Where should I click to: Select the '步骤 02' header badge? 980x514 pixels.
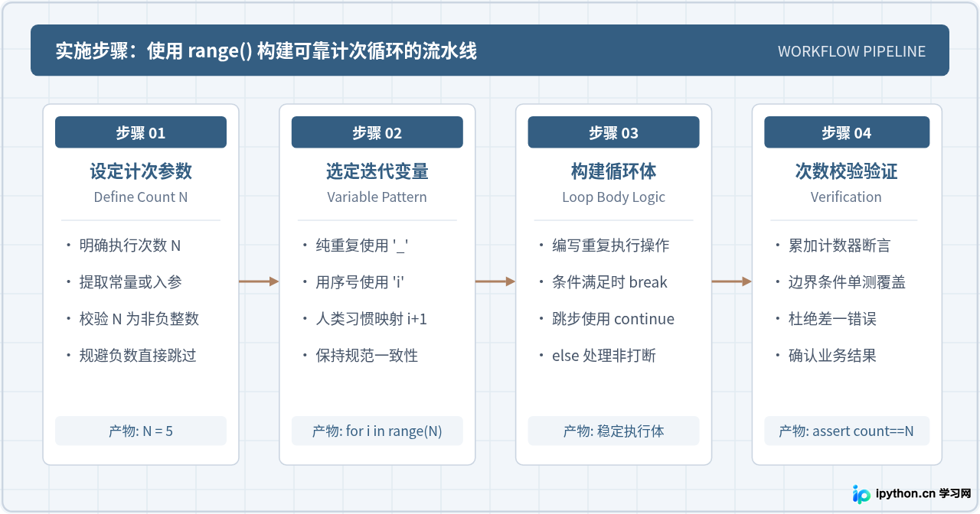[377, 132]
